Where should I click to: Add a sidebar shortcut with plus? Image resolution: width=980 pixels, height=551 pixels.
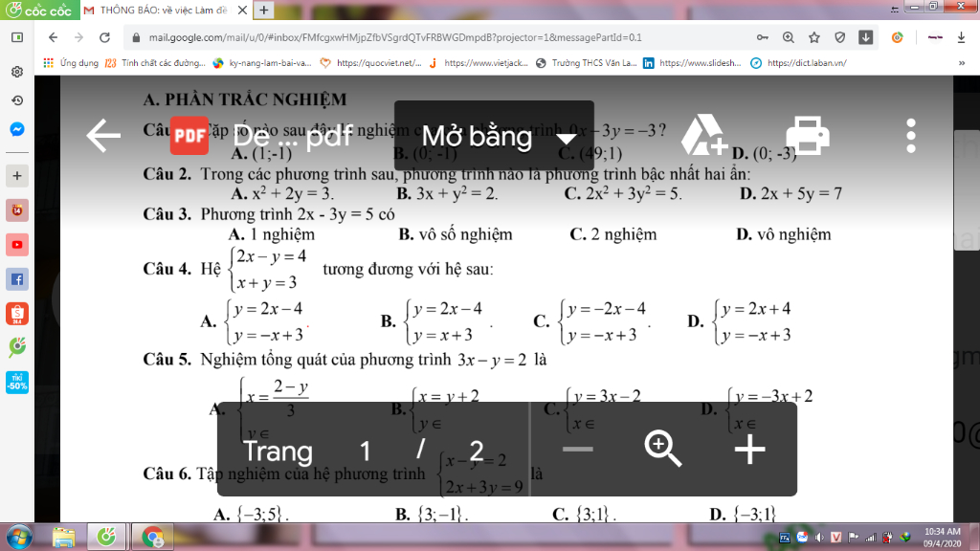pos(17,176)
